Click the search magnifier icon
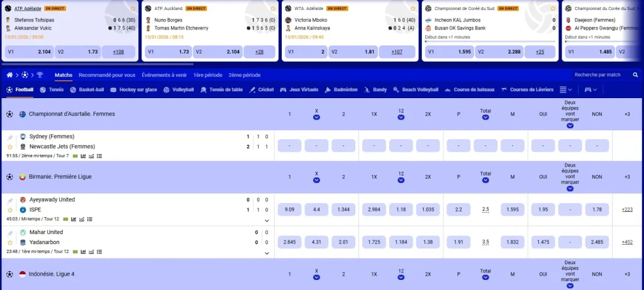This screenshot has width=644, height=290. pyautogui.click(x=635, y=75)
